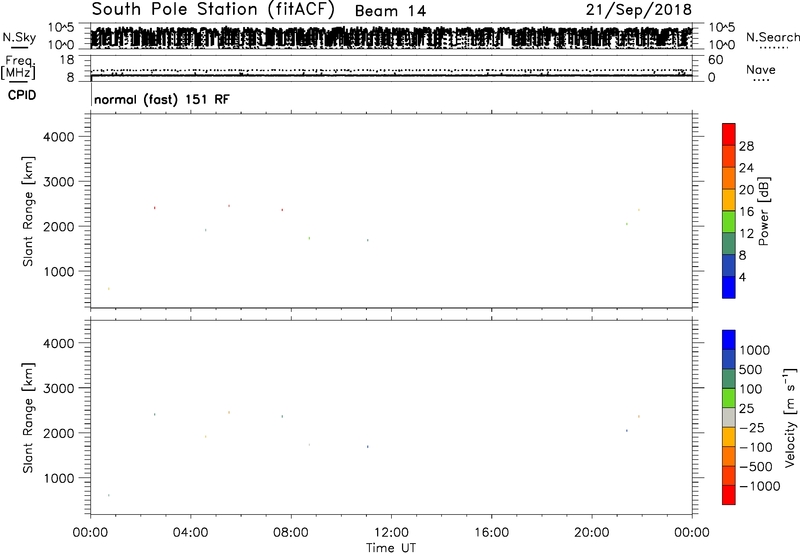Click the "Power [dB]" colorbar label

[x=764, y=211]
